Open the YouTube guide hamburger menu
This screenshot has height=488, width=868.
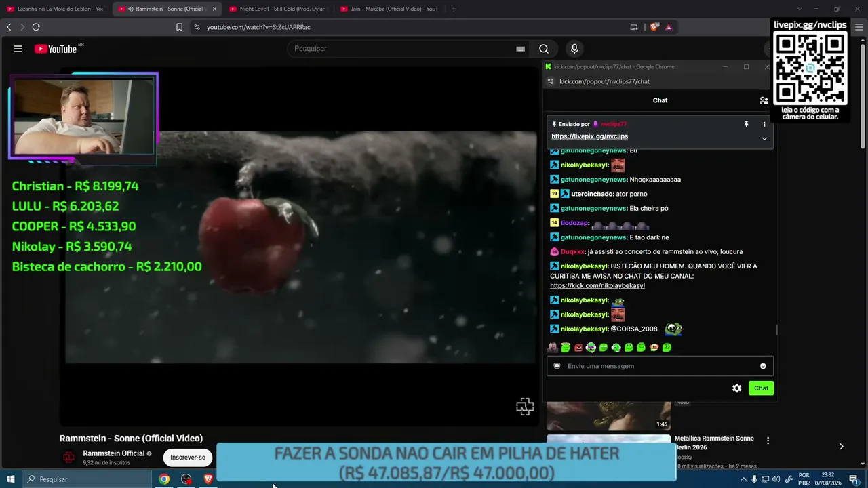pos(18,49)
